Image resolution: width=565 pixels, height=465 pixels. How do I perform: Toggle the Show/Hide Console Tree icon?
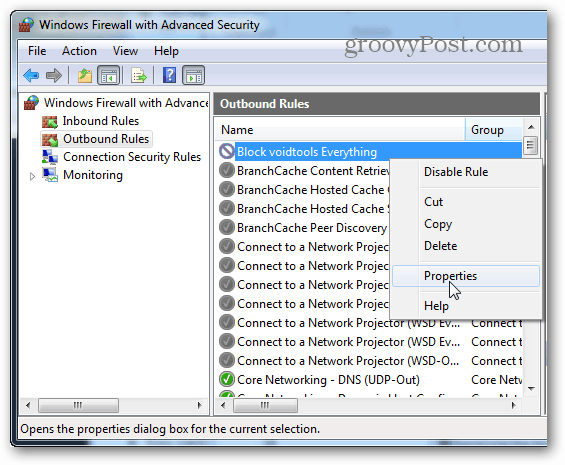coord(108,76)
